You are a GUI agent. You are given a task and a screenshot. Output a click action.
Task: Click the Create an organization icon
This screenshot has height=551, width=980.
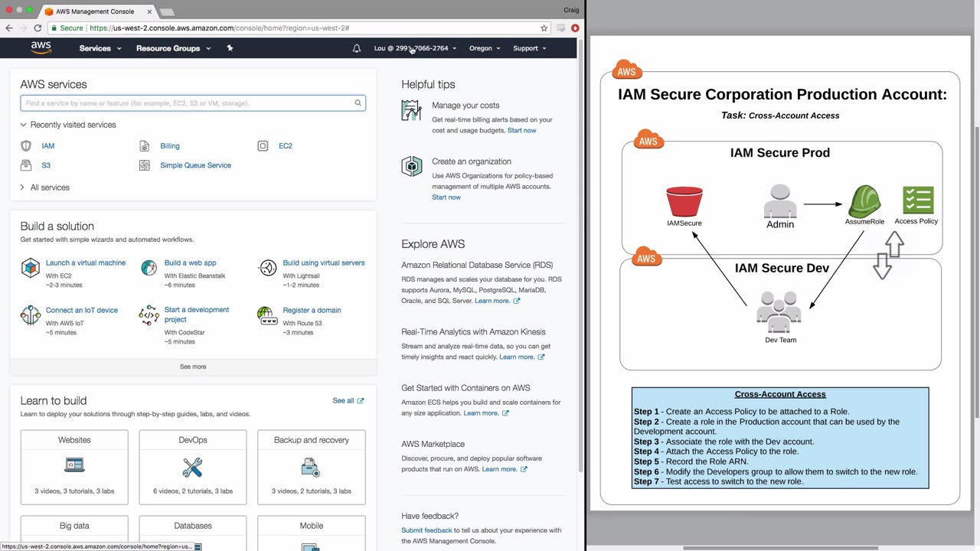(x=412, y=166)
